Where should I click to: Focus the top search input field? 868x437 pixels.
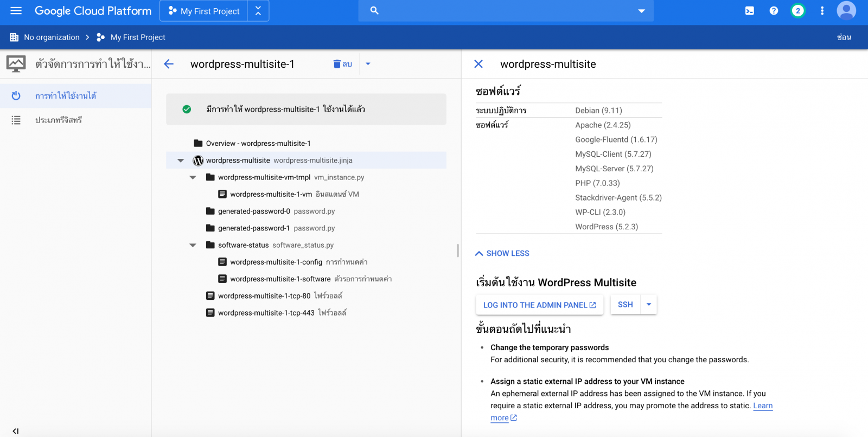tap(506, 11)
